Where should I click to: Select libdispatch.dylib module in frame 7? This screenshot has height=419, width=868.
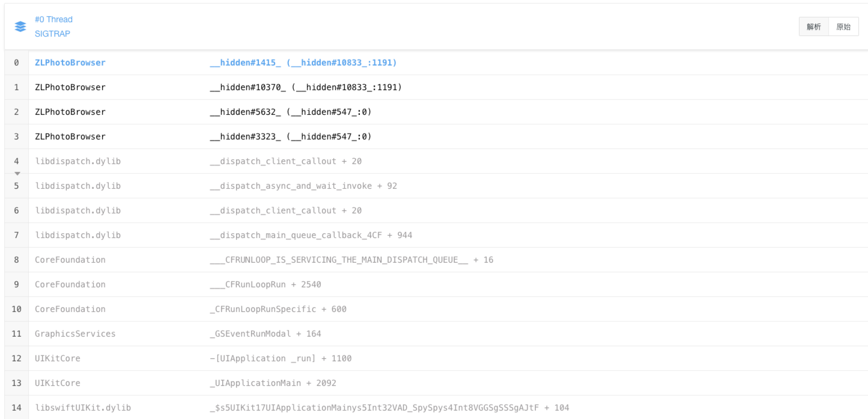[78, 235]
